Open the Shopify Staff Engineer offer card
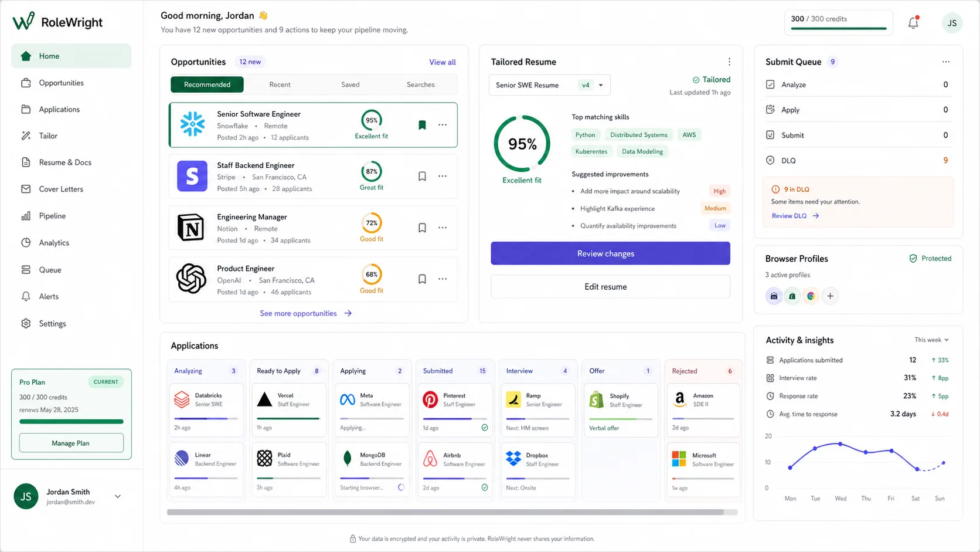This screenshot has height=552, width=980. tap(621, 410)
